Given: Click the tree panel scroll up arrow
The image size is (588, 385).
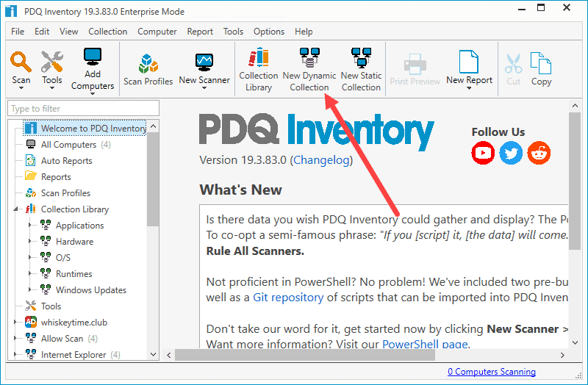Looking at the screenshot, I should coord(153,126).
